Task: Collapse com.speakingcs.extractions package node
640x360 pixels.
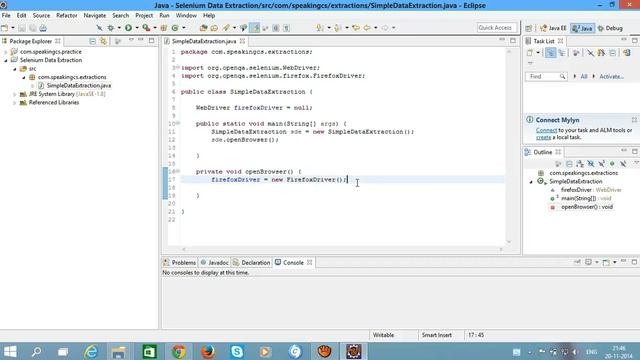Action: pos(24,77)
